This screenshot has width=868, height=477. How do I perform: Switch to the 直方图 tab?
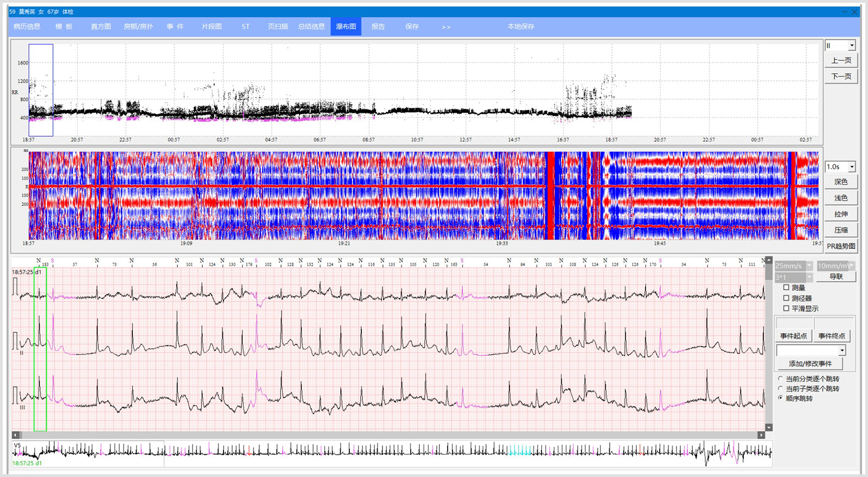[x=101, y=27]
